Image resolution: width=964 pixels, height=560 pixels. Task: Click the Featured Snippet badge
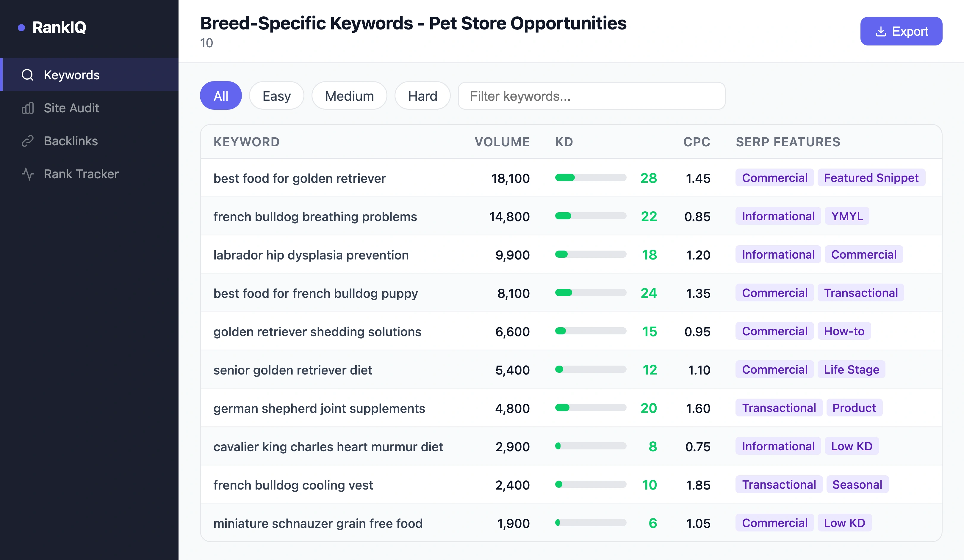871,178
